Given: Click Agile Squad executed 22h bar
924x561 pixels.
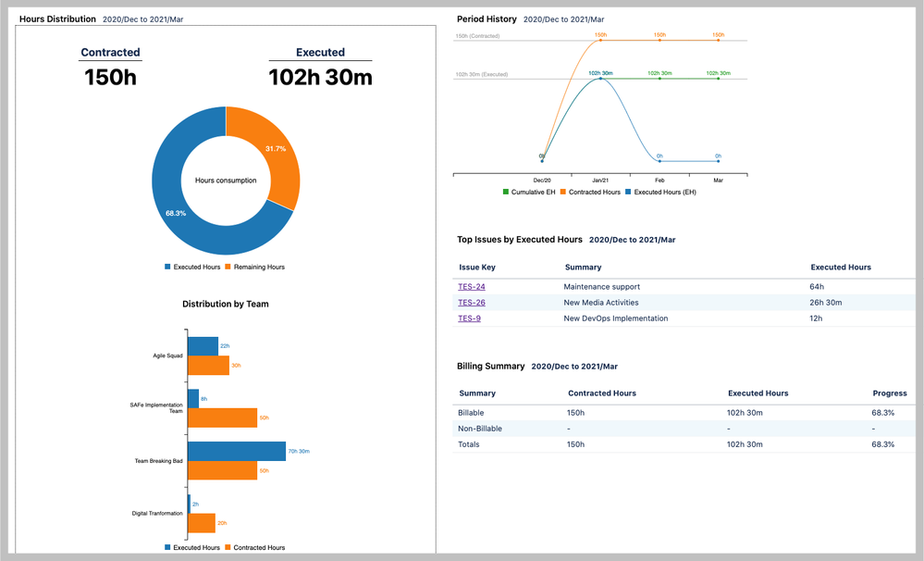Looking at the screenshot, I should 203,346.
